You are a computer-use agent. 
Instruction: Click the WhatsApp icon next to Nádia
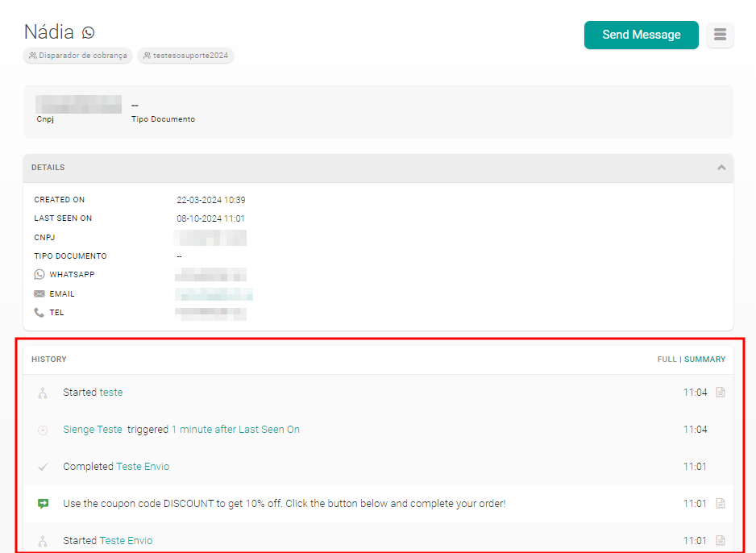[89, 32]
